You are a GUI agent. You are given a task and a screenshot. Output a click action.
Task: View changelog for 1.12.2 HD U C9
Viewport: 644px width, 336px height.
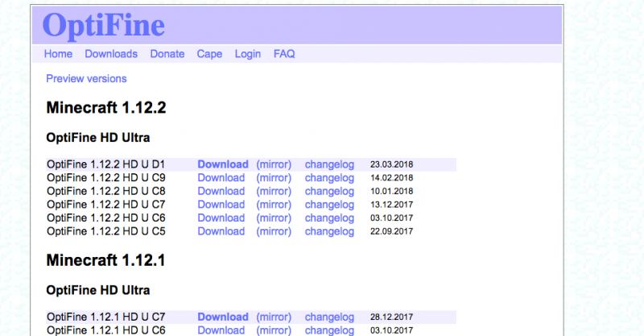point(329,177)
